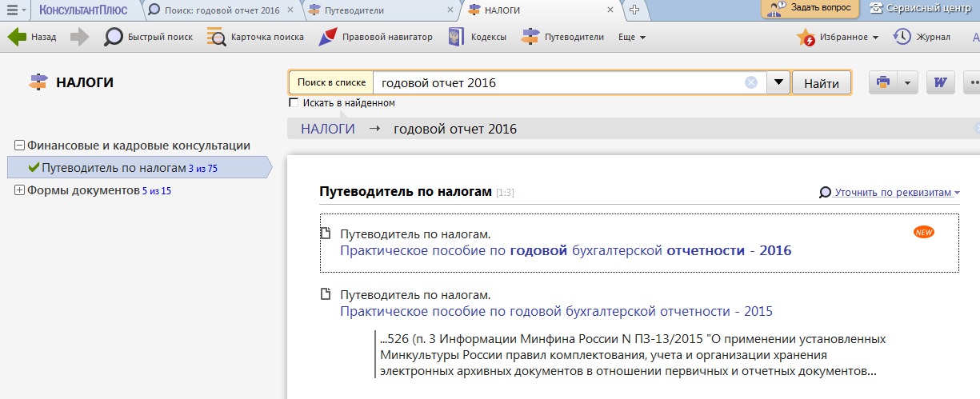Export to Word via W icon
Viewport: 980px width, 399px height.
[x=940, y=82]
